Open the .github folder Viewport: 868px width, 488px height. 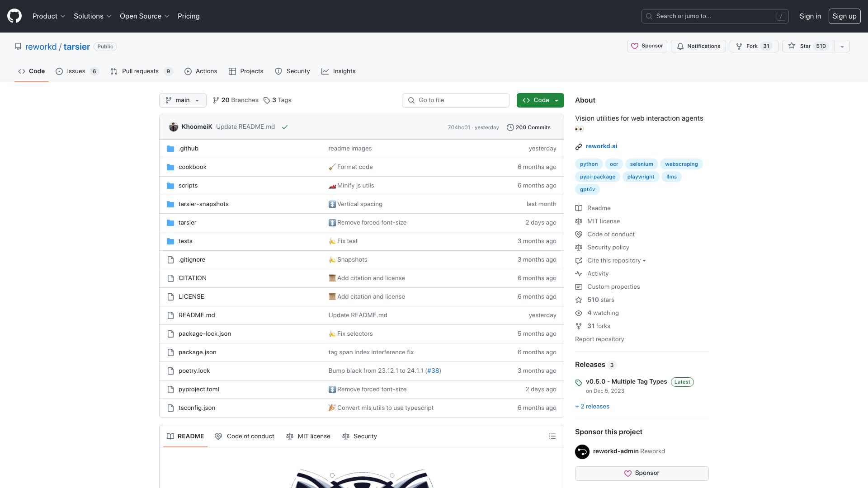[x=188, y=148]
